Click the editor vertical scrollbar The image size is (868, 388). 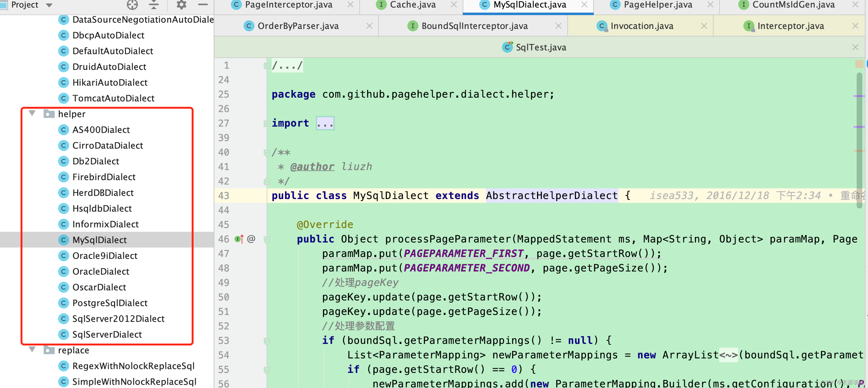coord(859,140)
